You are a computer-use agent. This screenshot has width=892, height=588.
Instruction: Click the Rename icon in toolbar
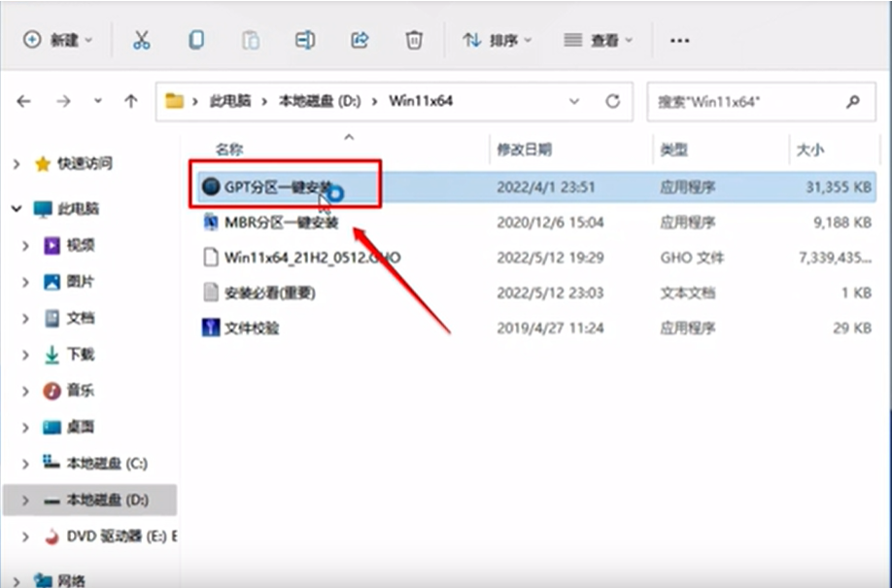305,40
